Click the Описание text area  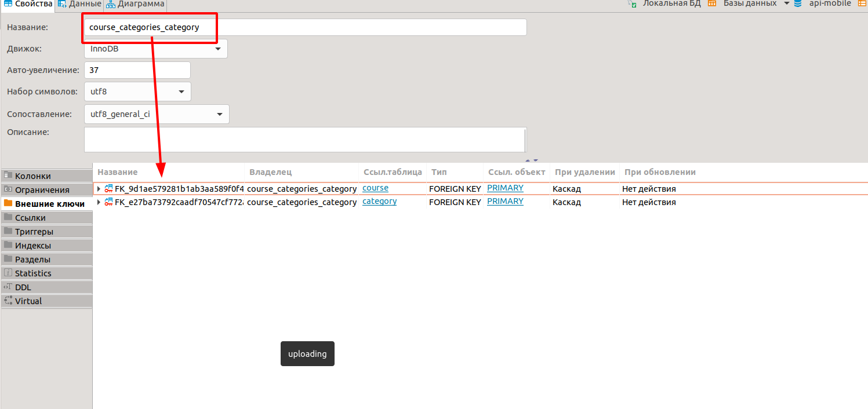click(306, 140)
